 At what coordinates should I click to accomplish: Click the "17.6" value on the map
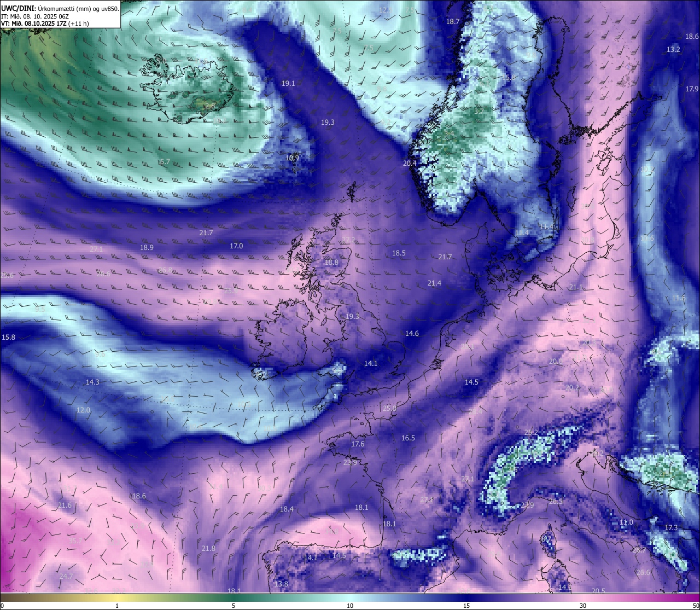[x=358, y=444]
